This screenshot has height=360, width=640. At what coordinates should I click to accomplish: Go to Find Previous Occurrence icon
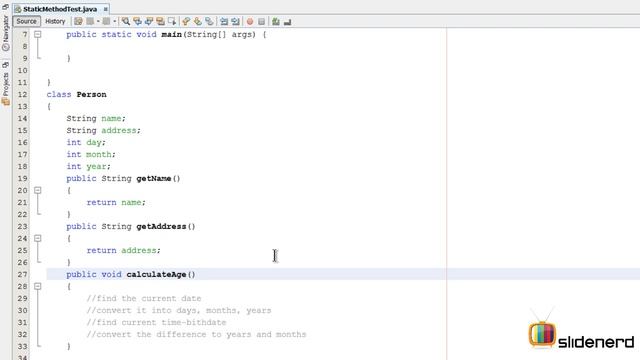pyautogui.click(x=138, y=21)
